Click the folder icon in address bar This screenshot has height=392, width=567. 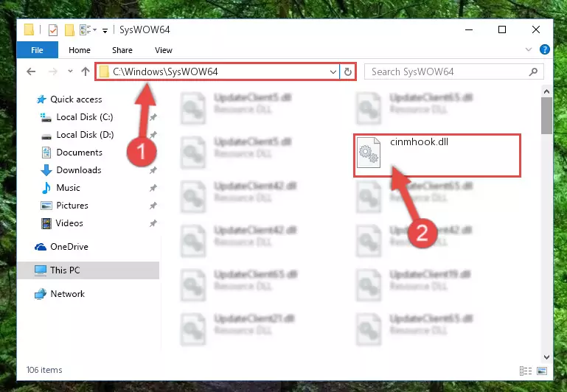click(104, 71)
